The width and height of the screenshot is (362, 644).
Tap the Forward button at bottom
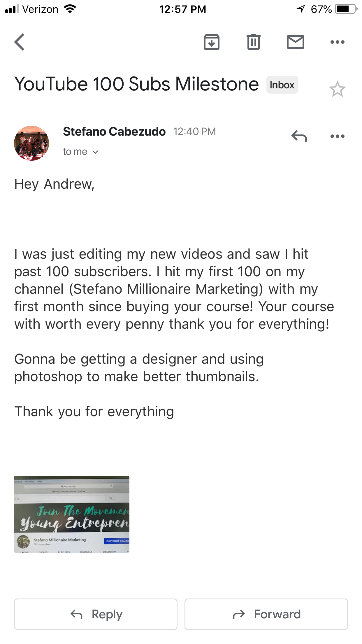(x=266, y=614)
